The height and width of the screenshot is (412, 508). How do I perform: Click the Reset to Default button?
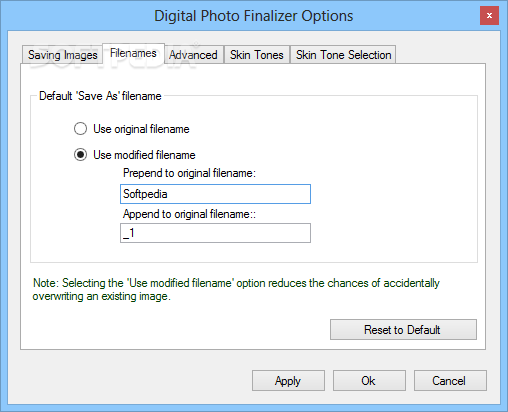point(403,330)
